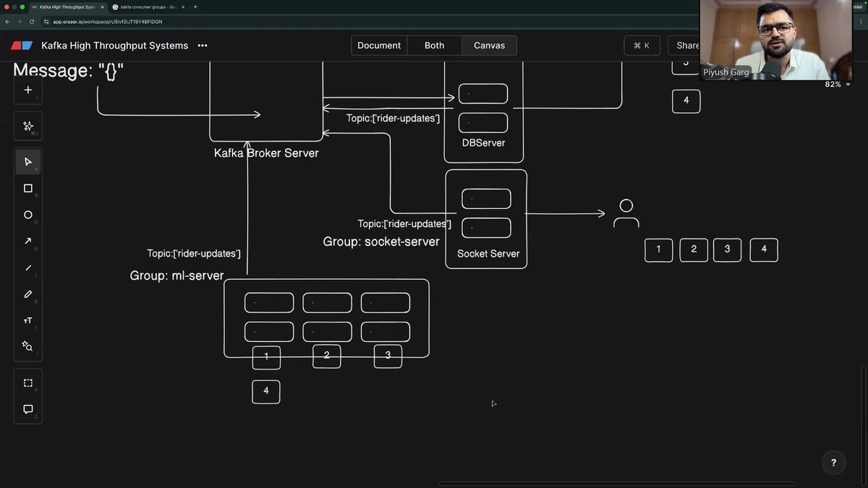The image size is (868, 488).
Task: Select the ellipse shape tool
Action: point(28,215)
